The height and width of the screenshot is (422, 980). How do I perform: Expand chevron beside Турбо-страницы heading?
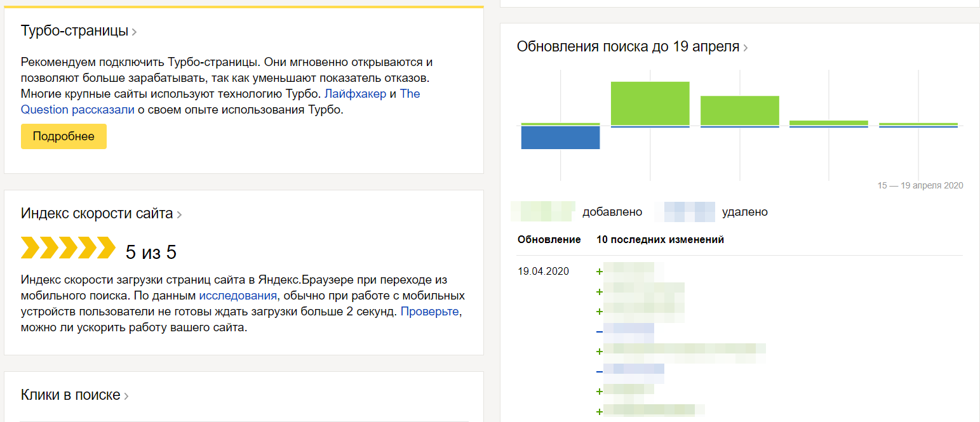134,32
